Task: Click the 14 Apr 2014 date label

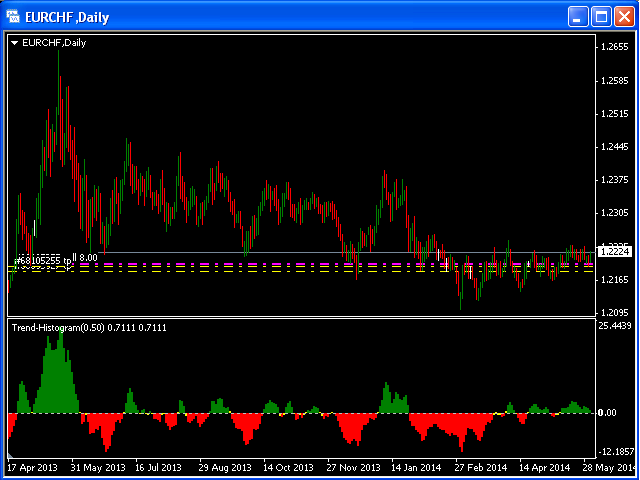Action: pyautogui.click(x=544, y=467)
